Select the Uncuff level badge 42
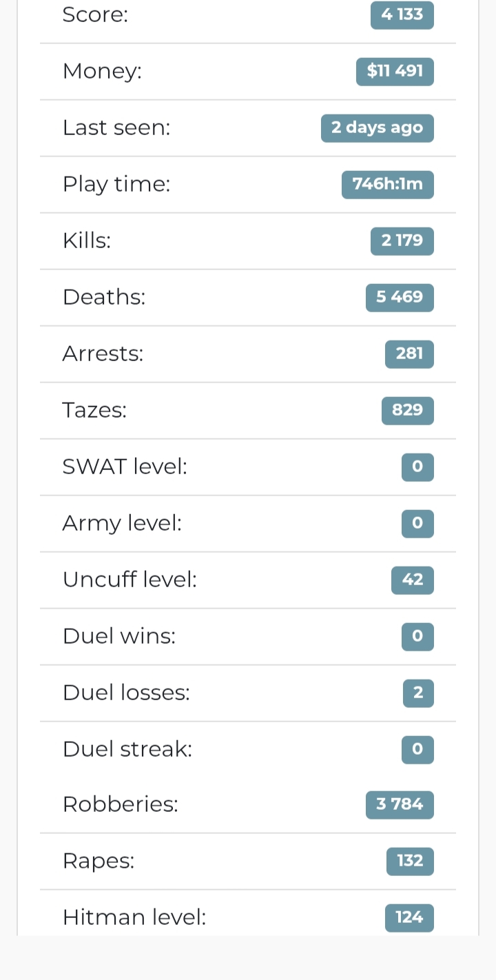 tap(413, 580)
